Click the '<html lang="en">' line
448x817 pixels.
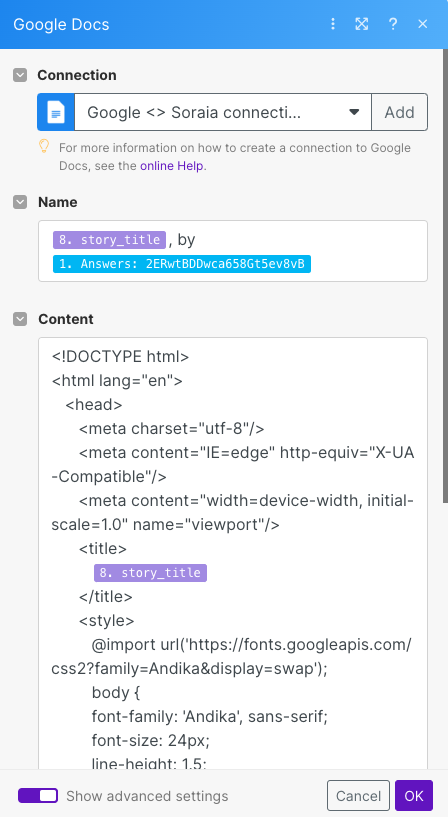117,380
